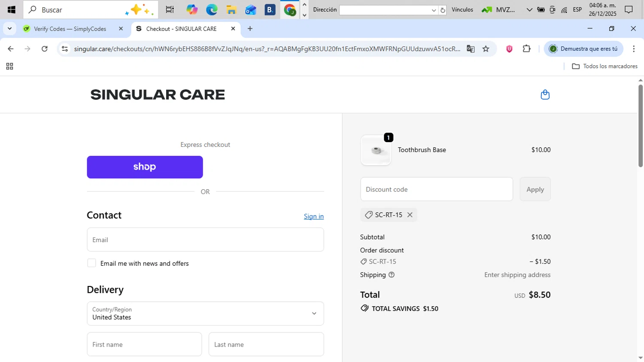Click the page vertical scrollbar thumb
The image size is (644, 362).
click(x=641, y=125)
